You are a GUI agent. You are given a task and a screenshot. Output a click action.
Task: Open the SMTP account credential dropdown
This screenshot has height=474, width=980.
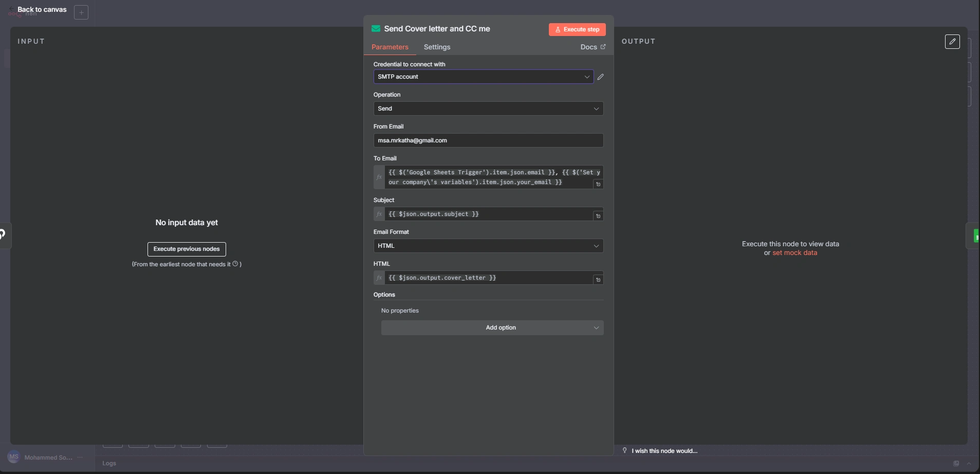pyautogui.click(x=483, y=77)
